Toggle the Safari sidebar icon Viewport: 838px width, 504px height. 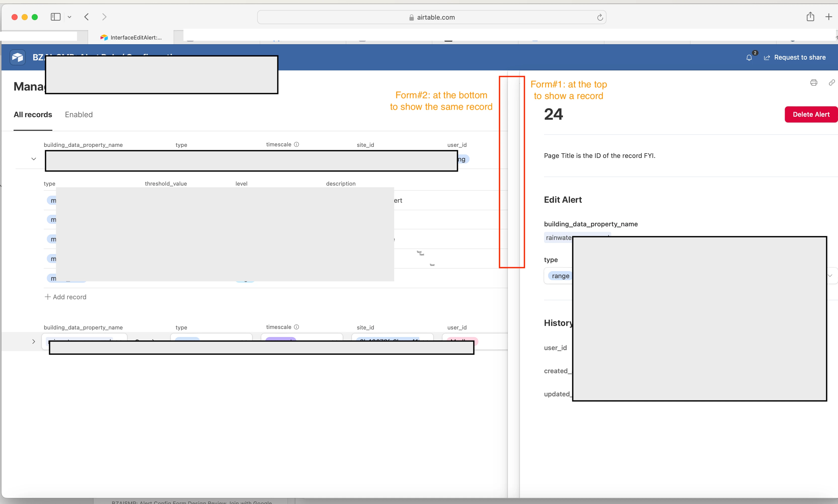click(55, 17)
